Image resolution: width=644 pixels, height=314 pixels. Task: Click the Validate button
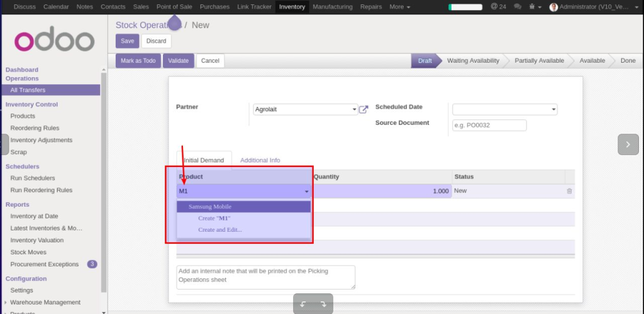(x=179, y=61)
